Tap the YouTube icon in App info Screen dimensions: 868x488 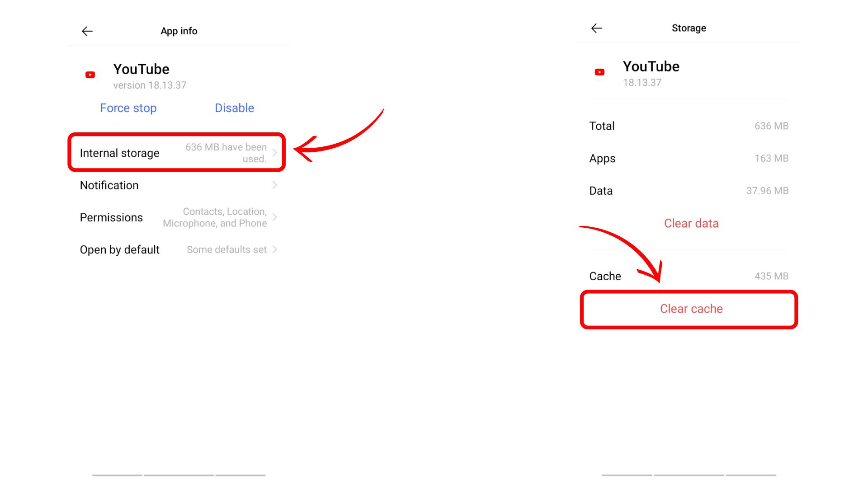click(x=90, y=75)
